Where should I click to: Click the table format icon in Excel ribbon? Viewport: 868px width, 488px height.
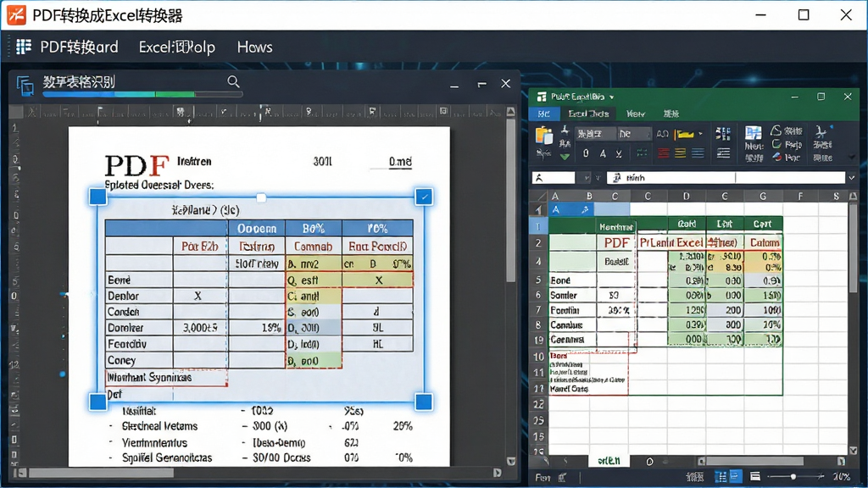[754, 133]
